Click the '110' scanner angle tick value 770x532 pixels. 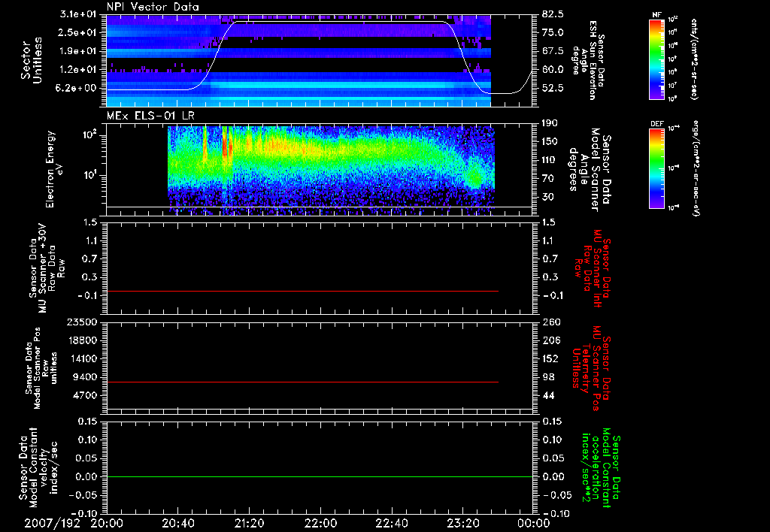click(x=550, y=160)
